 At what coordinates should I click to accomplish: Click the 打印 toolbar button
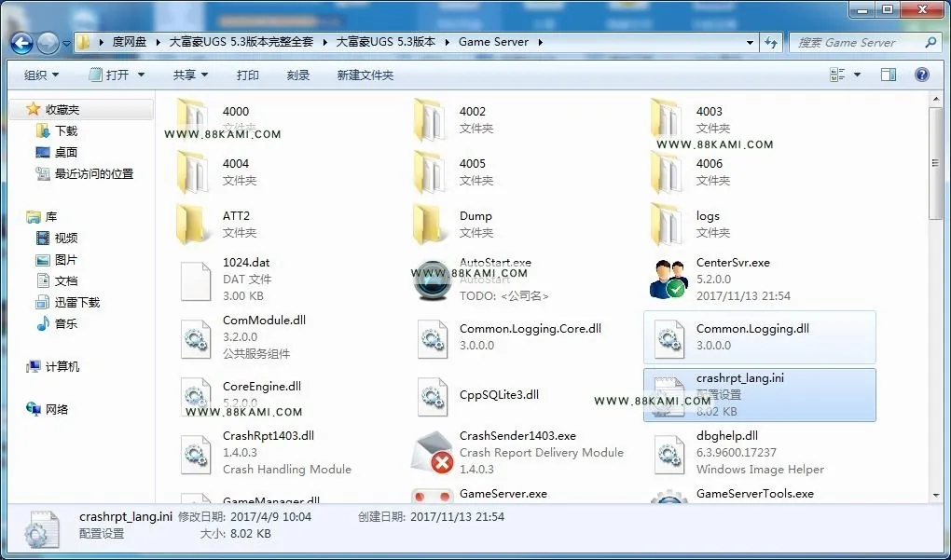[247, 75]
